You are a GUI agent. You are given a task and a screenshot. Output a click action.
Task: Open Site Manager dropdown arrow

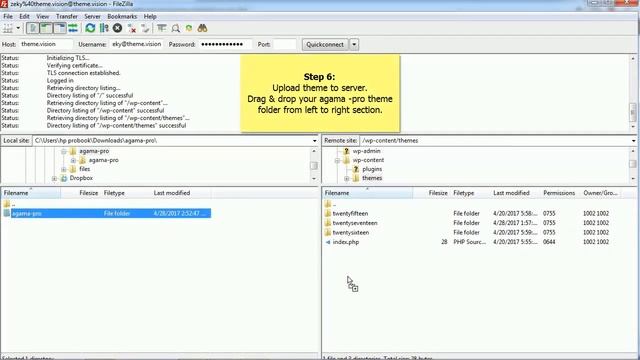pos(18,28)
